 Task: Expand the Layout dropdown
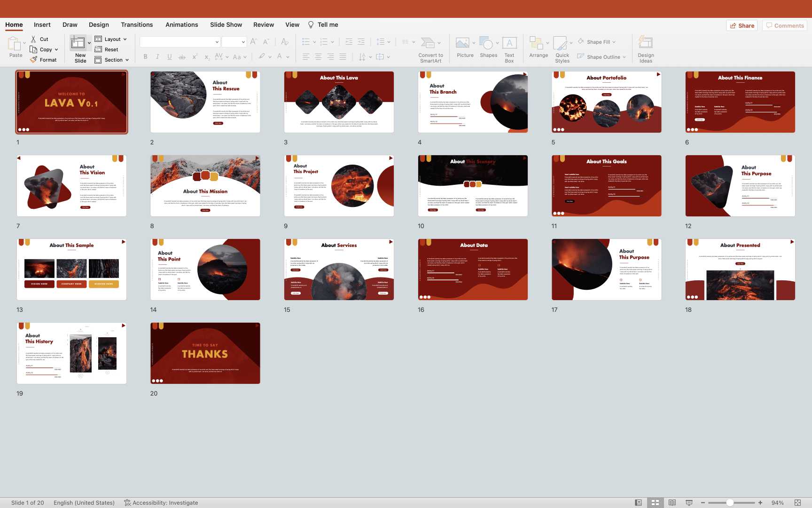(x=125, y=40)
